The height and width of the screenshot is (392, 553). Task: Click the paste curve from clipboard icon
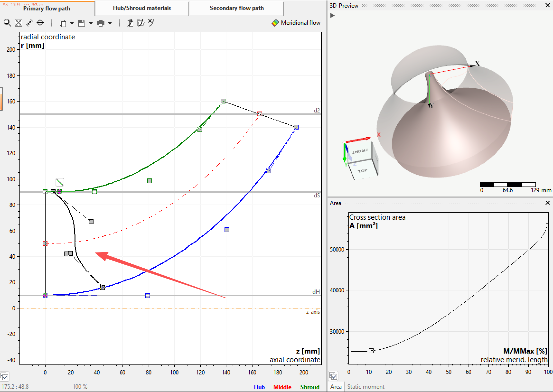(x=130, y=23)
